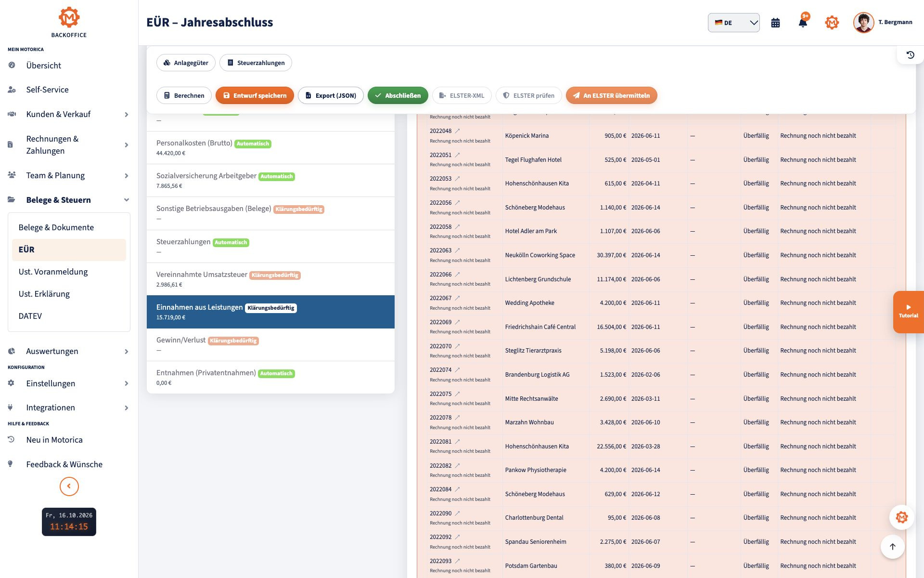
Task: Edit invoice 2022093 pencil icon
Action: coord(458,561)
